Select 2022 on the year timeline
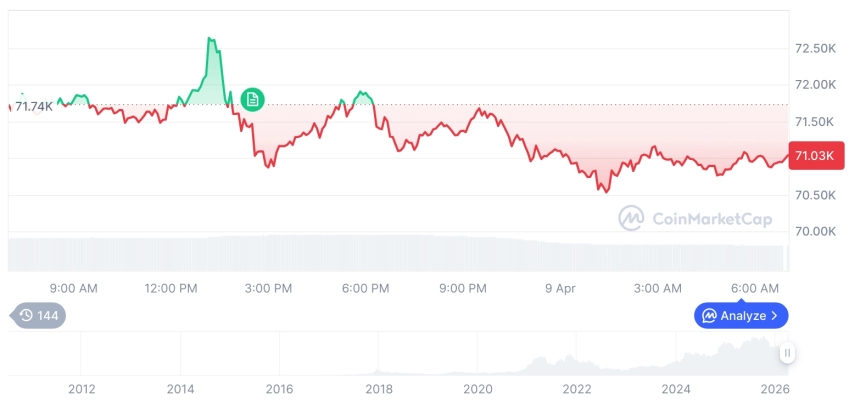Viewport: 860px width, 401px height. click(x=577, y=388)
